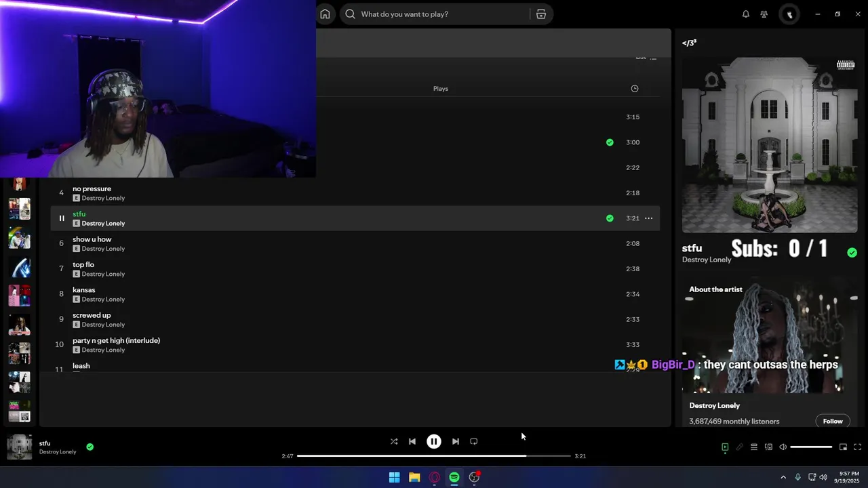
Task: Skip to the previous track
Action: tap(412, 441)
